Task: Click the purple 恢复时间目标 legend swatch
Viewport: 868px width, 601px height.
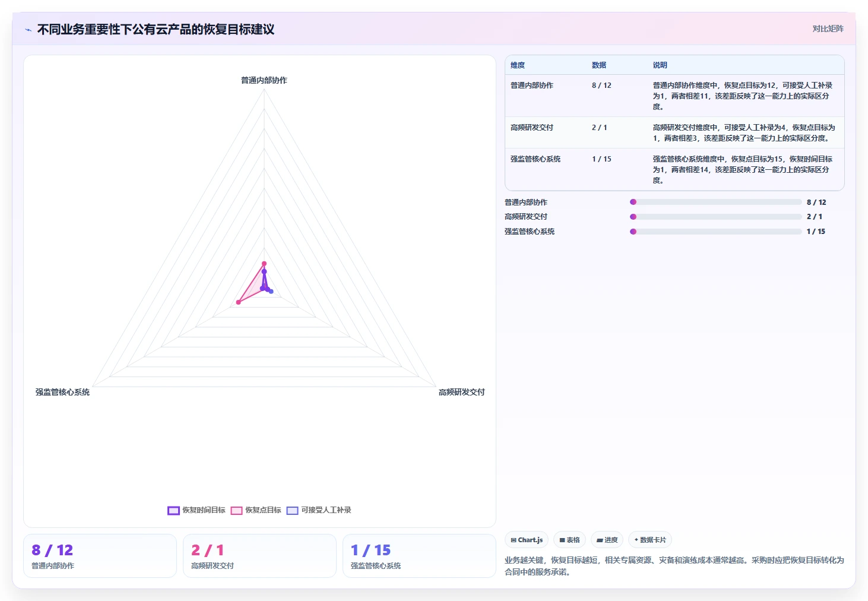Action: point(173,510)
